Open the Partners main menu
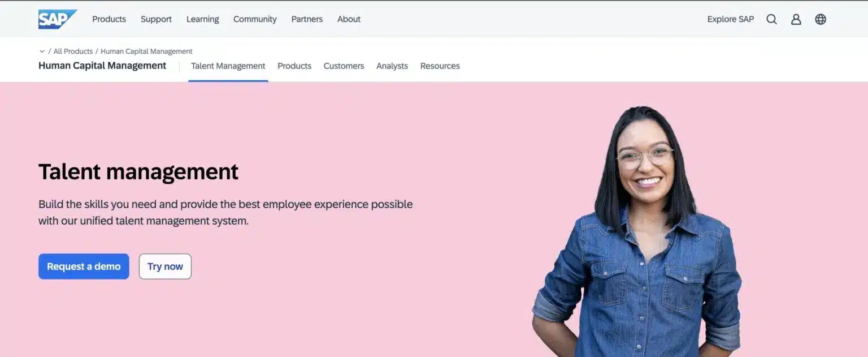Image resolution: width=868 pixels, height=357 pixels. pos(307,19)
